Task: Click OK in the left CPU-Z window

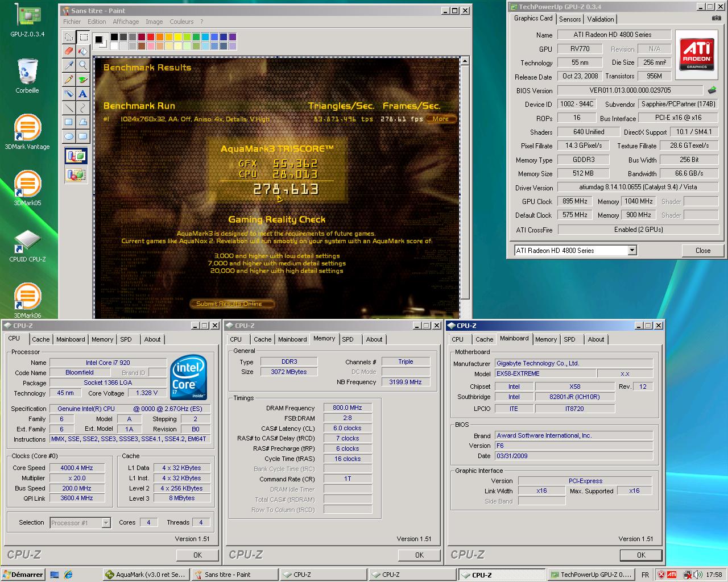Action: (197, 555)
